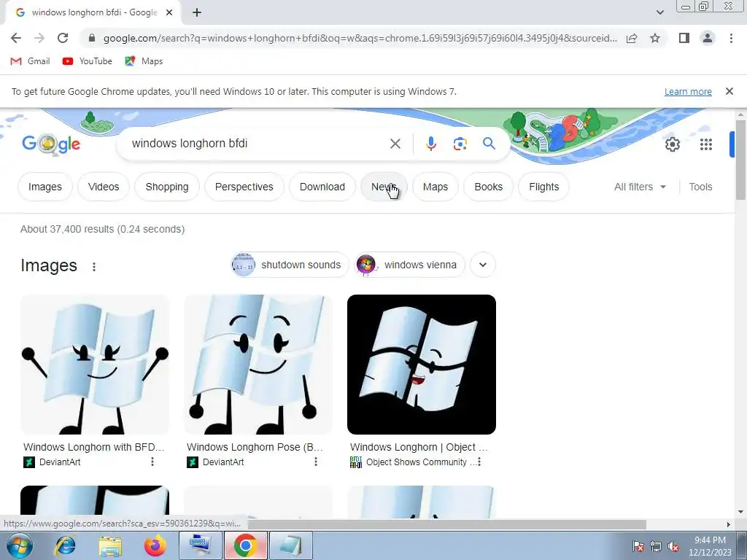This screenshot has width=747, height=560.
Task: Open Chrome side panel icon
Action: (x=684, y=38)
